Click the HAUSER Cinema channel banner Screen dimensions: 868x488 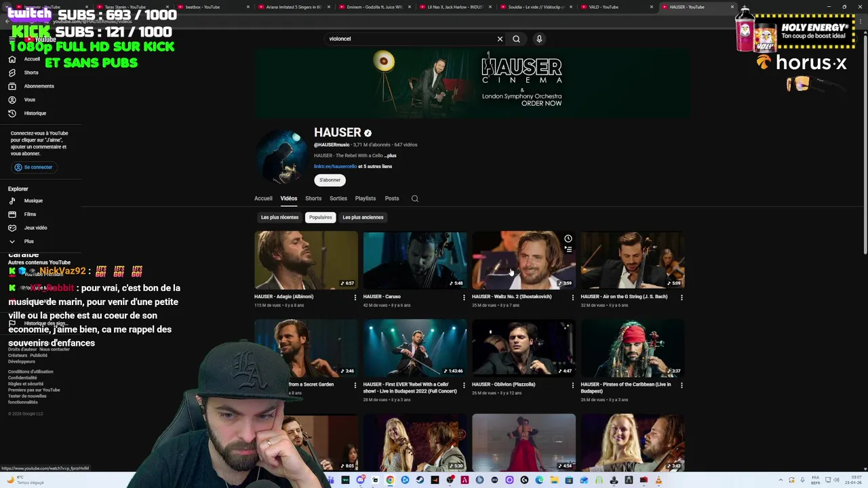[473, 83]
